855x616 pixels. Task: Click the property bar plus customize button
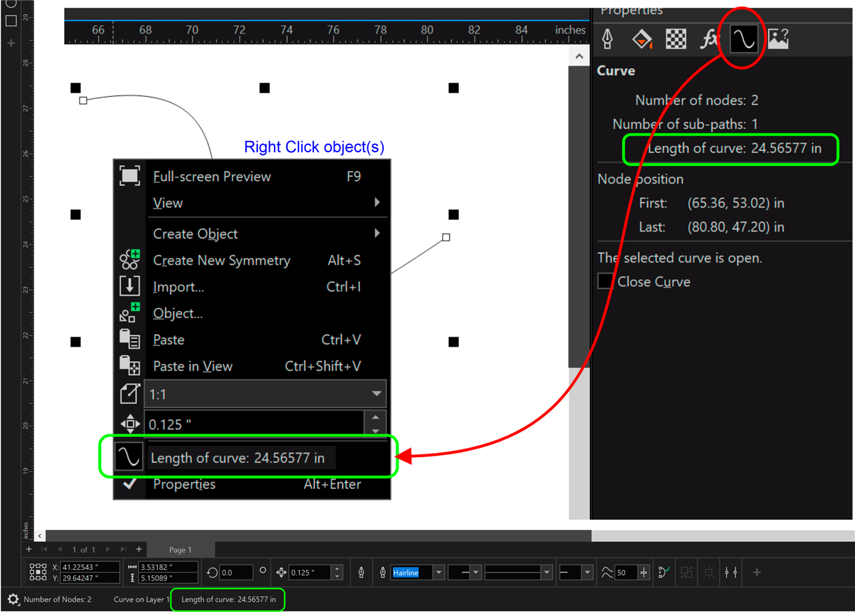coord(757,572)
